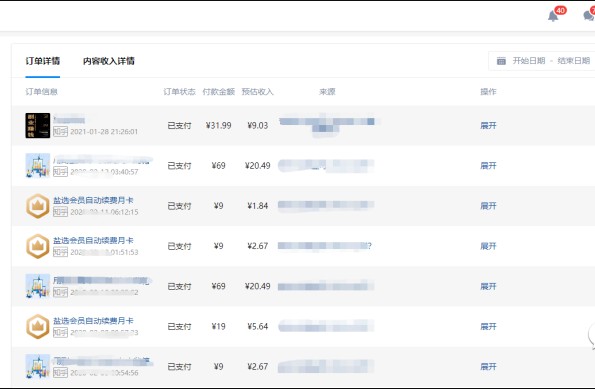Click the 付款金额 column header
Screen dimensions: 595x389
click(219, 91)
